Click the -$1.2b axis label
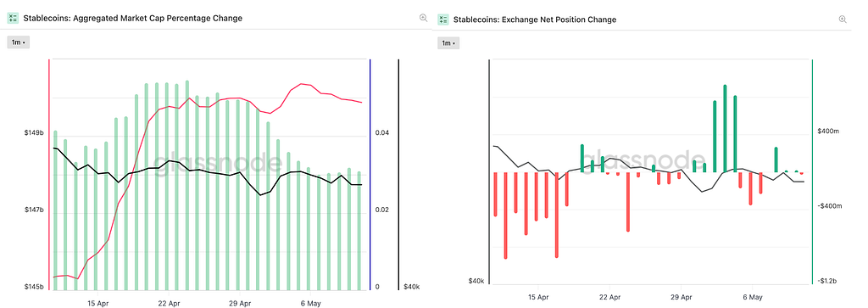 829,282
